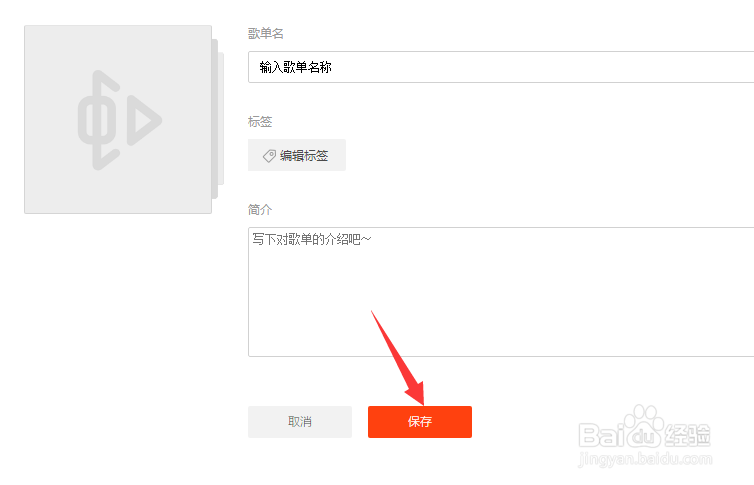This screenshot has height=485, width=754.
Task: Click the jingyan.baidu.com watermark link
Action: point(645,459)
